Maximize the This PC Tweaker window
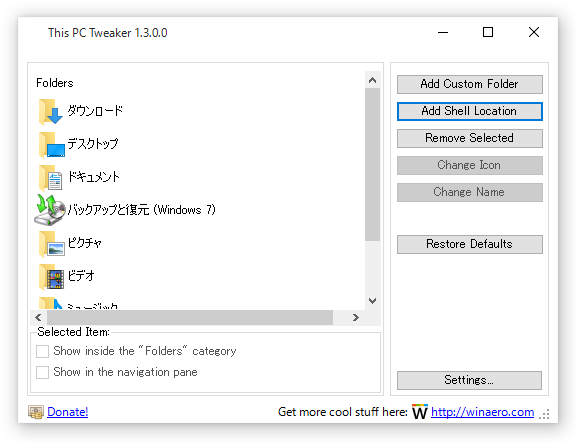This screenshot has height=443, width=577. 488,32
